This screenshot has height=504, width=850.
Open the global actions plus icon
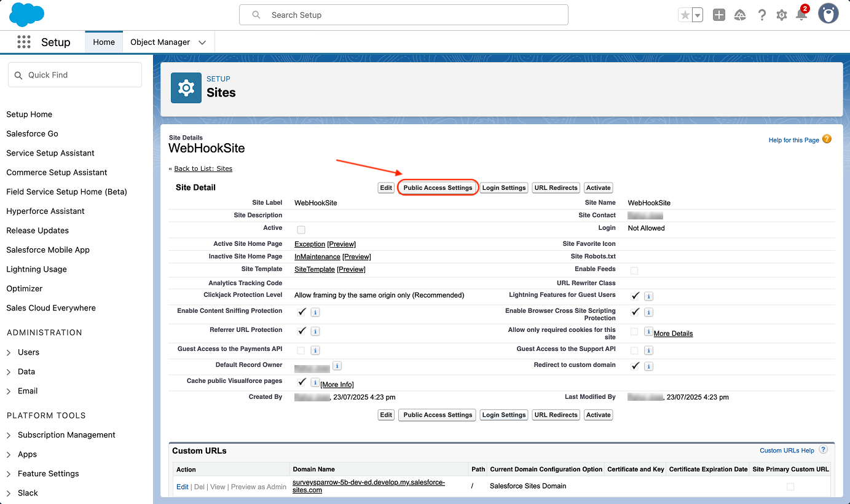pyautogui.click(x=718, y=15)
